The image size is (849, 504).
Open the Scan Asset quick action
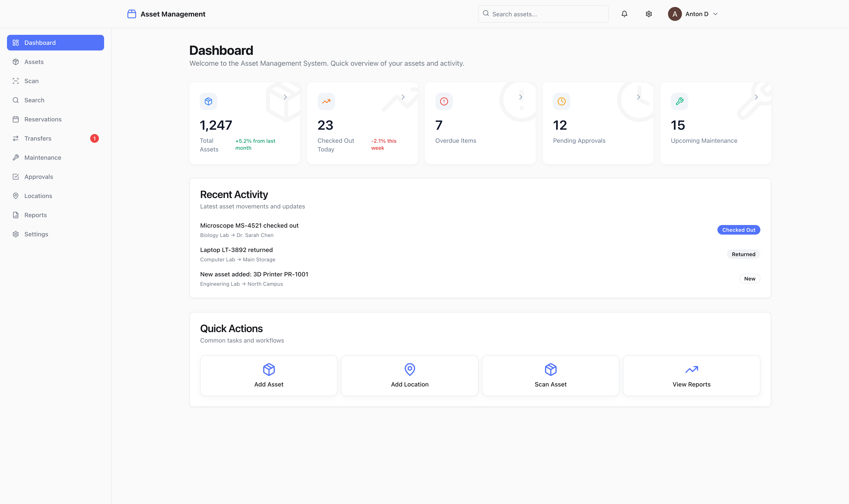(550, 375)
